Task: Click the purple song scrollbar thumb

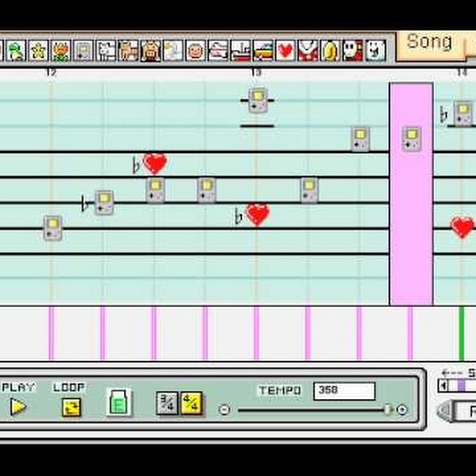Action: point(461,386)
